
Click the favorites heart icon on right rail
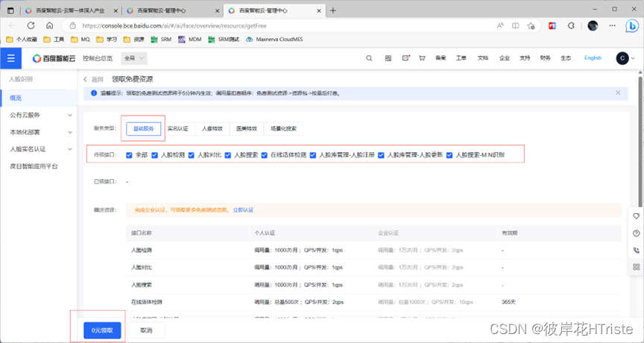point(637,216)
